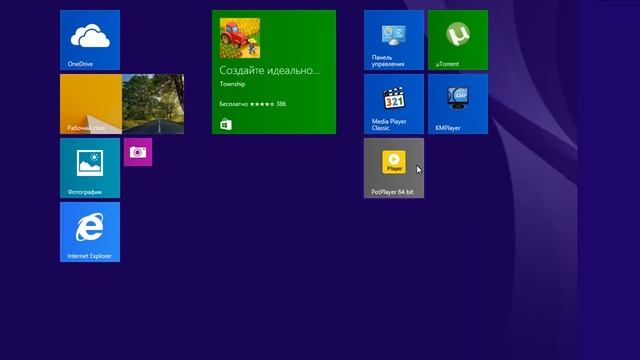Launch the pink Camera tile
Image resolution: width=640 pixels, height=360 pixels.
point(138,152)
